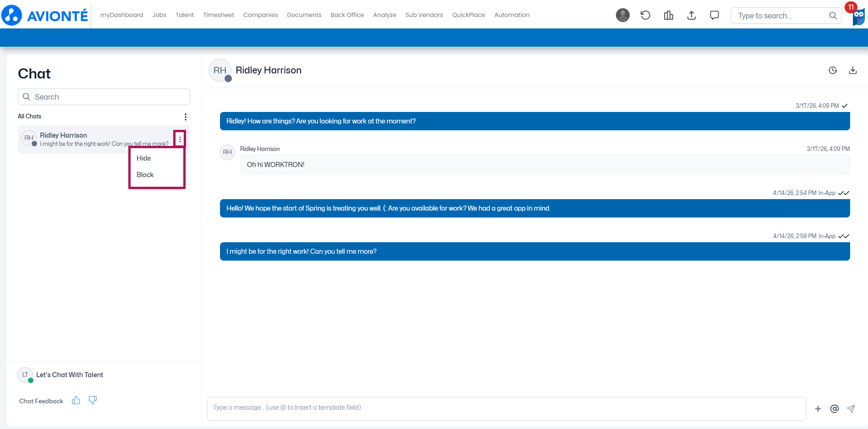The image size is (868, 429).
Task: Open the chat bubble icon in top bar
Action: pyautogui.click(x=714, y=15)
